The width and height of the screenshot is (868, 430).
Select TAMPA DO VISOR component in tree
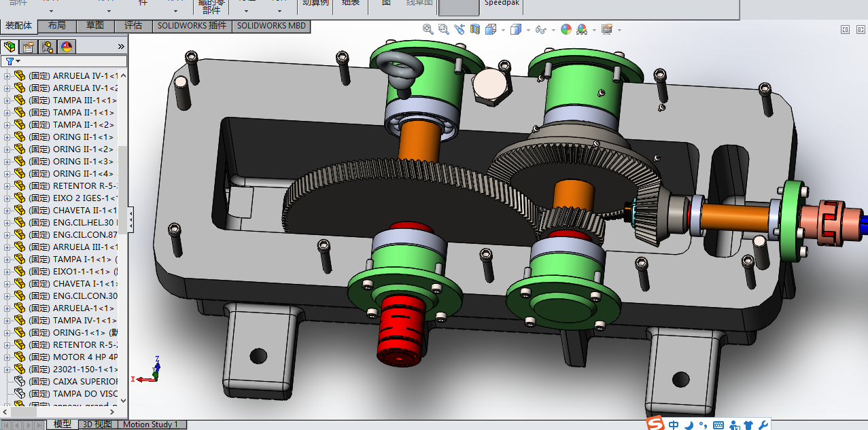(85, 394)
